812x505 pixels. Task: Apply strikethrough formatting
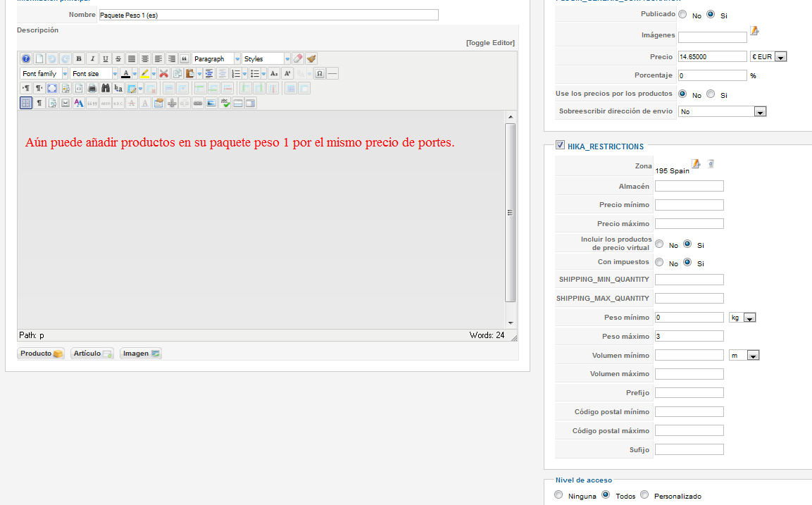pyautogui.click(x=118, y=58)
